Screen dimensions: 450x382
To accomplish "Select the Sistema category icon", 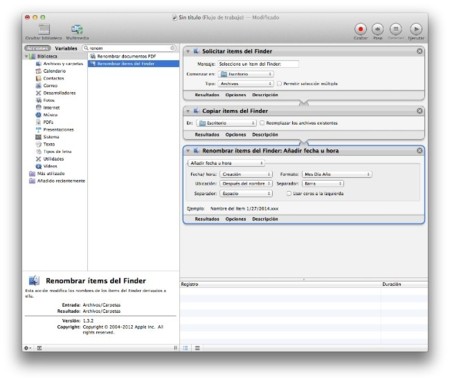I will tap(38, 137).
